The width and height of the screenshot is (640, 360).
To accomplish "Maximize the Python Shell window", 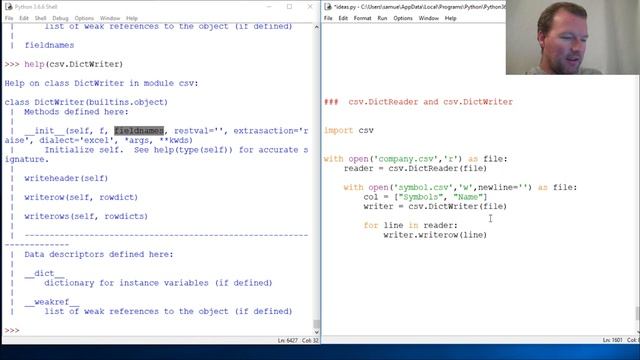I will pyautogui.click(x=289, y=7).
